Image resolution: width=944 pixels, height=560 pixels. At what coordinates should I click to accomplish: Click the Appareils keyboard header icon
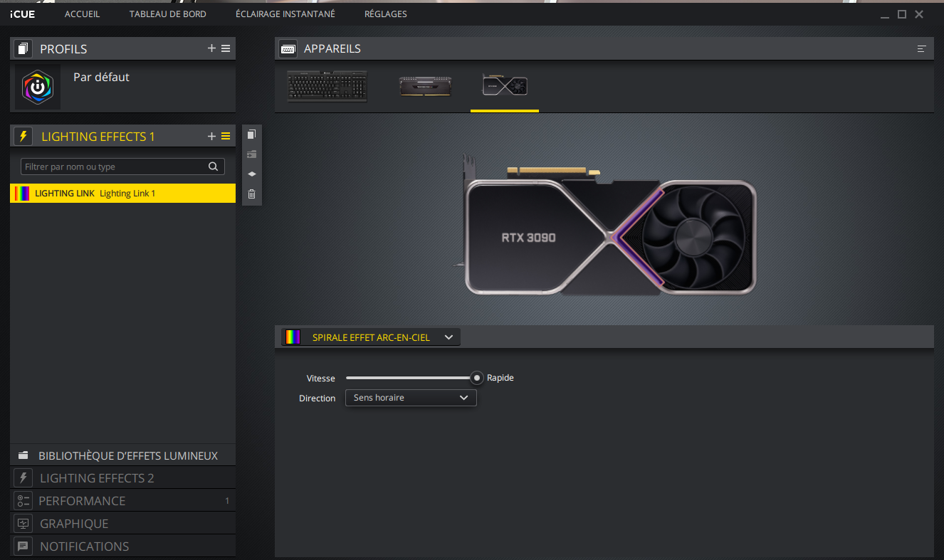click(288, 48)
